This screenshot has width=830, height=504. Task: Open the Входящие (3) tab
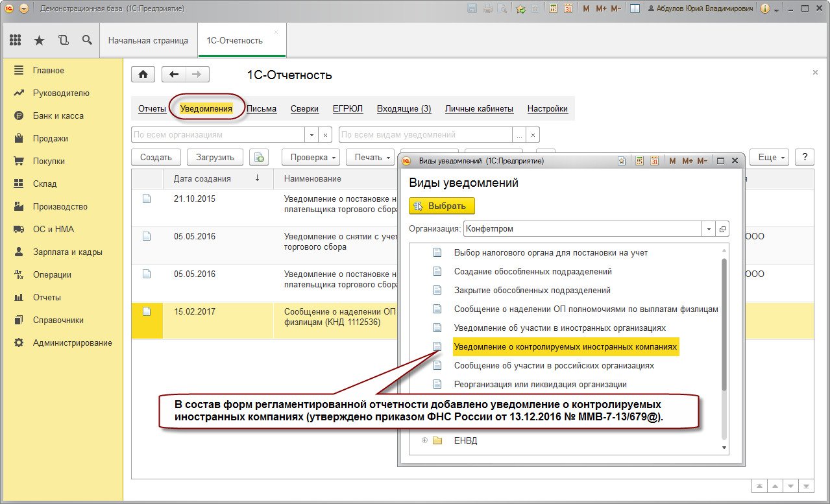pos(404,109)
